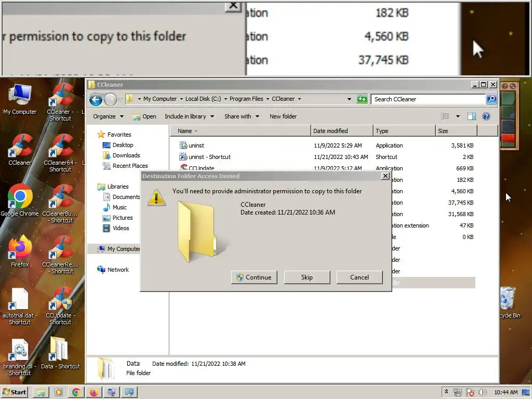Expand Program Files breadcrumb arrow
Screen dimensions: 532x399
click(x=268, y=99)
